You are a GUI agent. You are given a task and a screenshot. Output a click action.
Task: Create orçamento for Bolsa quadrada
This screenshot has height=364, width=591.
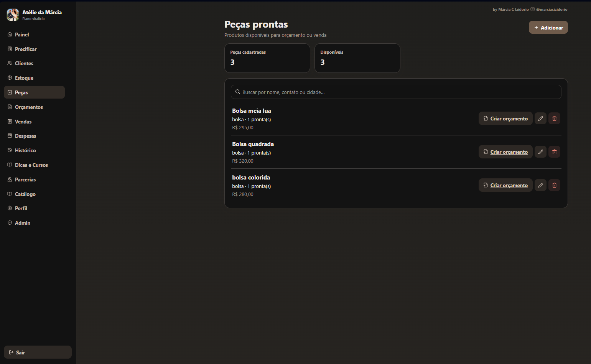505,152
